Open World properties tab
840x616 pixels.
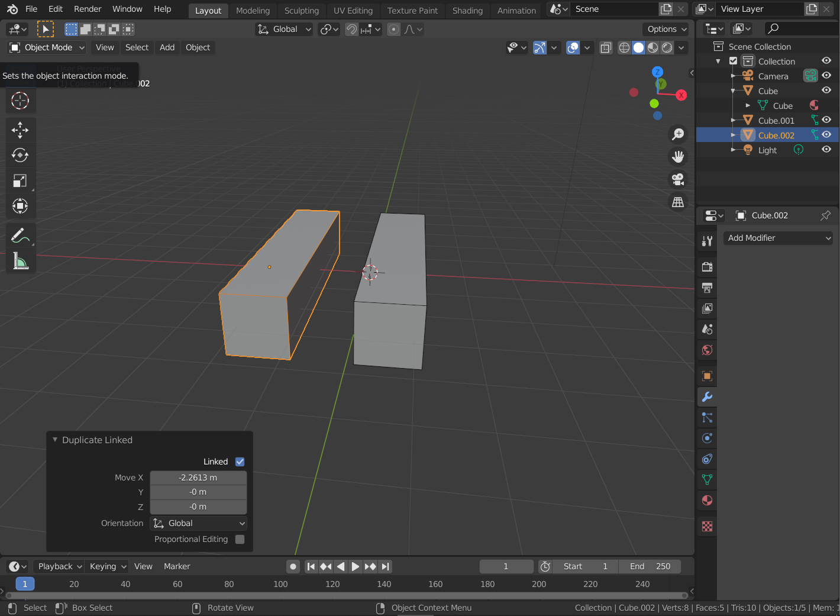pos(707,350)
